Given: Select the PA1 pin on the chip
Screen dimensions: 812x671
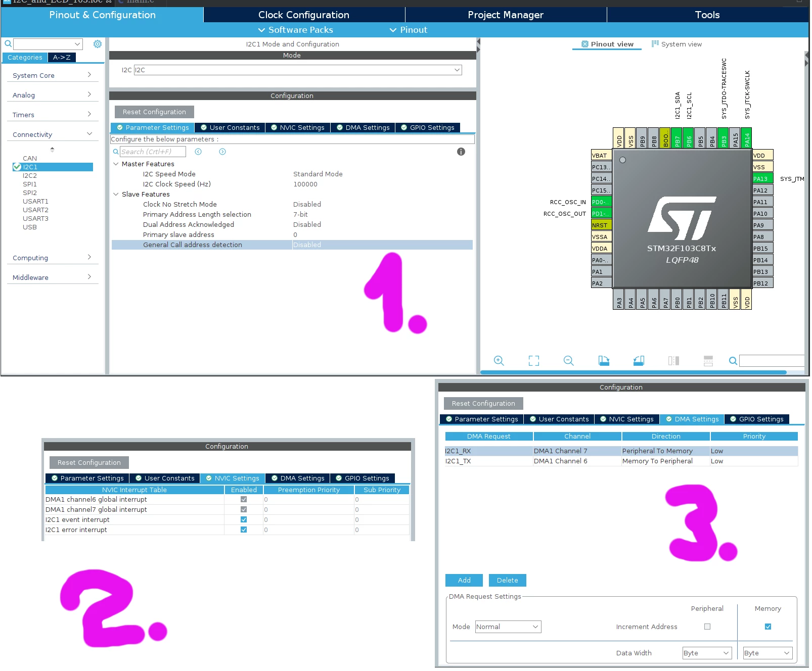Looking at the screenshot, I should [602, 271].
